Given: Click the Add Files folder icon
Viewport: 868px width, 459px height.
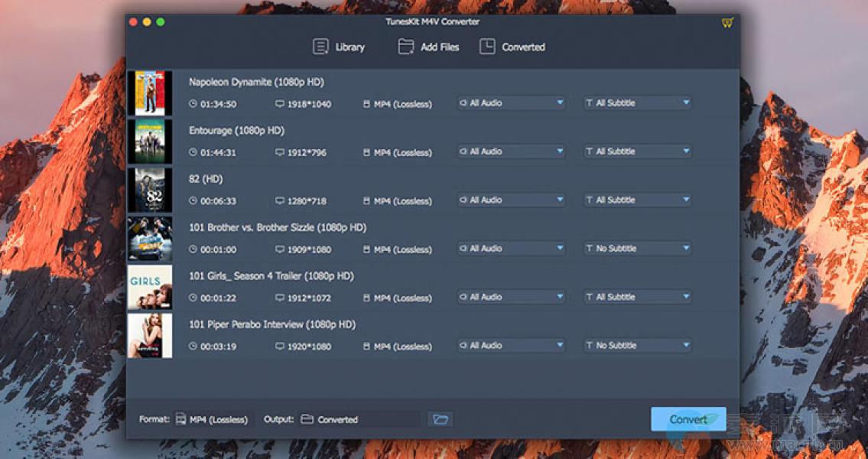Looking at the screenshot, I should [x=406, y=47].
